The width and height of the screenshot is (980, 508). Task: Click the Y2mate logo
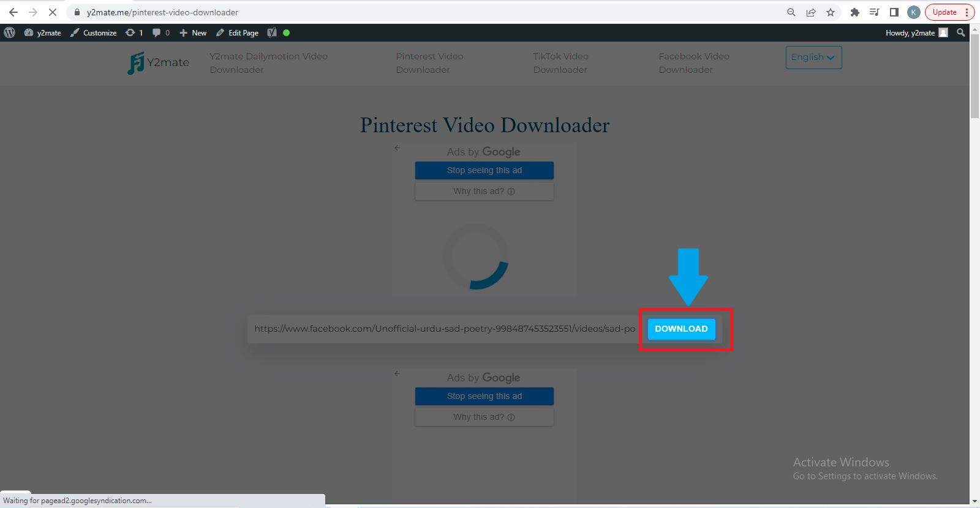point(158,62)
